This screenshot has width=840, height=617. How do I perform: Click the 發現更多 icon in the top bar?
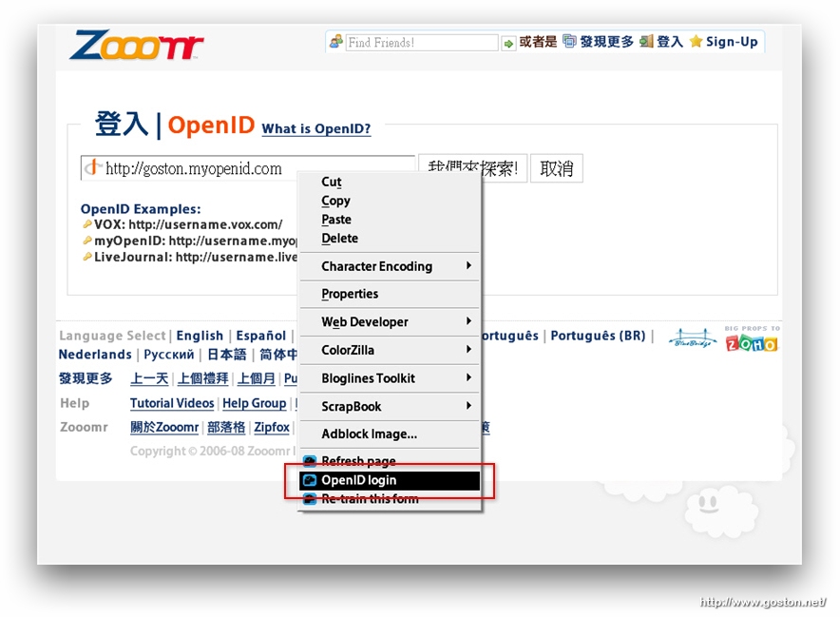tap(569, 41)
